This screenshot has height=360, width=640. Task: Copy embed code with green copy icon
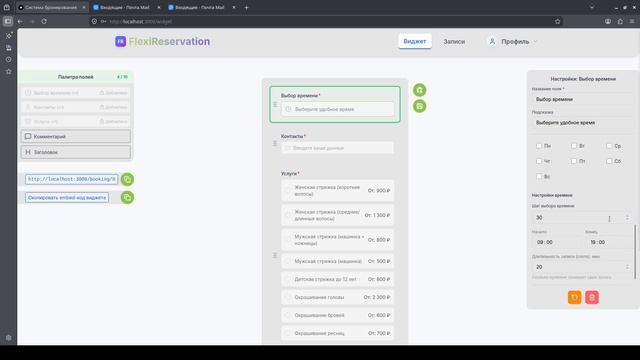[x=127, y=198]
